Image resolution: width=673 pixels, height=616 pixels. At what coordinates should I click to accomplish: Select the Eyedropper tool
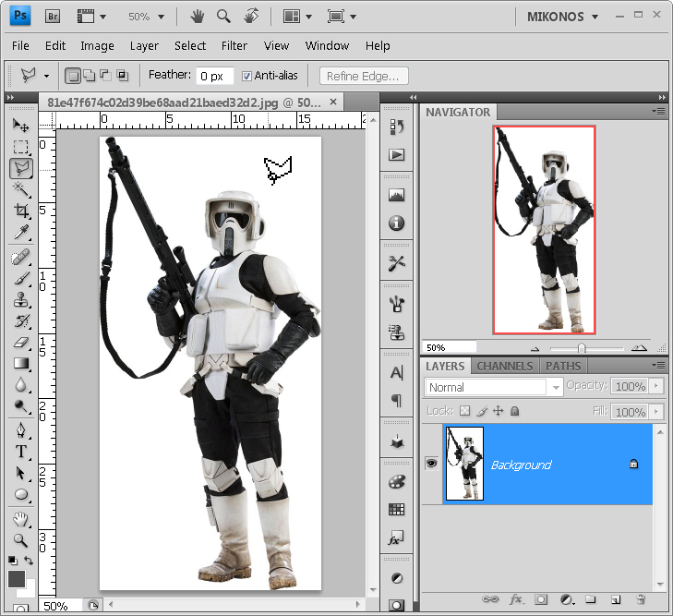click(20, 232)
